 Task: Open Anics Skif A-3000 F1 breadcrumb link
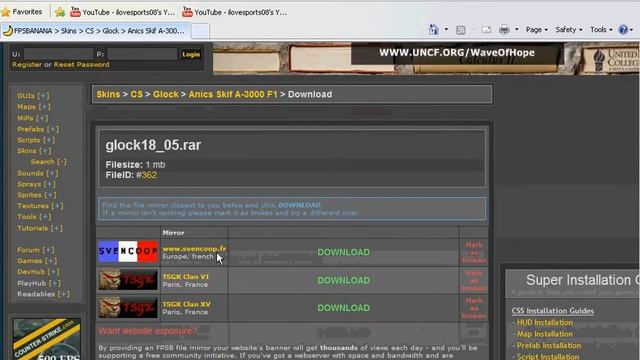click(x=233, y=94)
